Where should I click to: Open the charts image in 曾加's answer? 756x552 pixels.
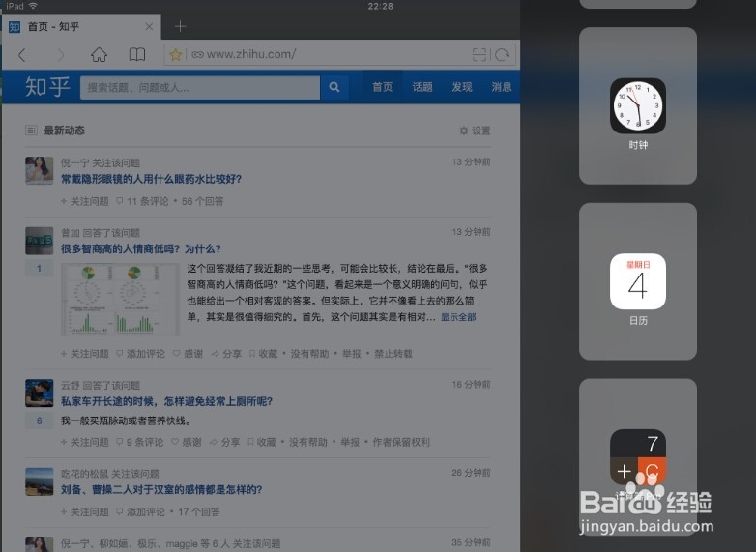tap(120, 300)
